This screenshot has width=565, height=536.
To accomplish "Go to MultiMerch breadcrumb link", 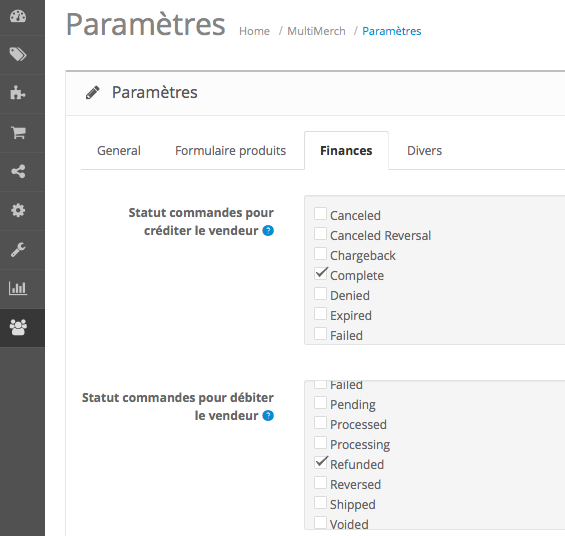I will click(x=316, y=31).
